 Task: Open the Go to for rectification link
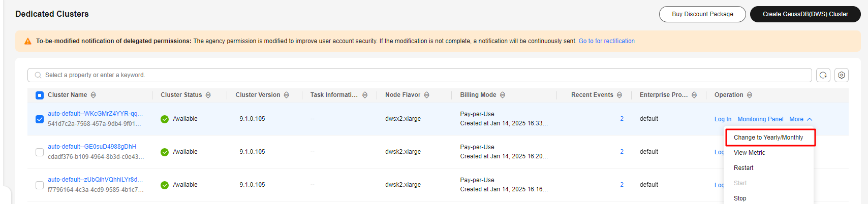coord(606,41)
